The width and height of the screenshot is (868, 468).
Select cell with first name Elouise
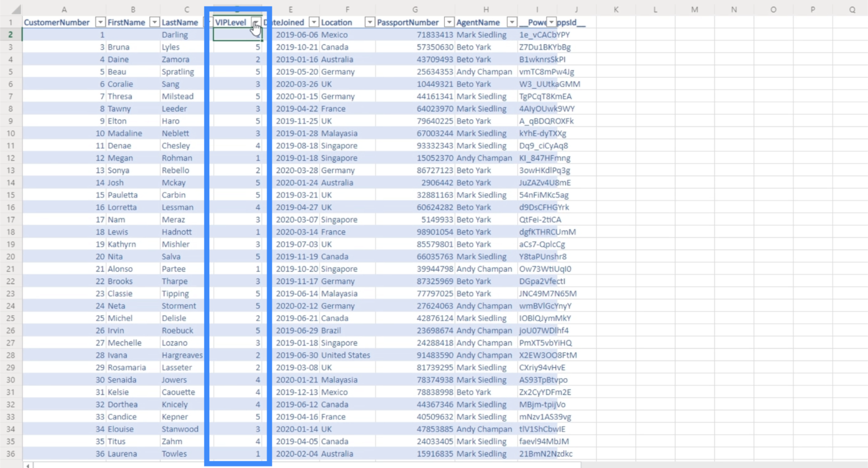click(133, 429)
